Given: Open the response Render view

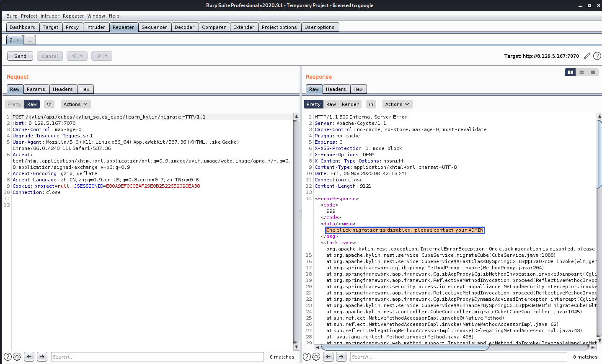Looking at the screenshot, I should coord(350,104).
